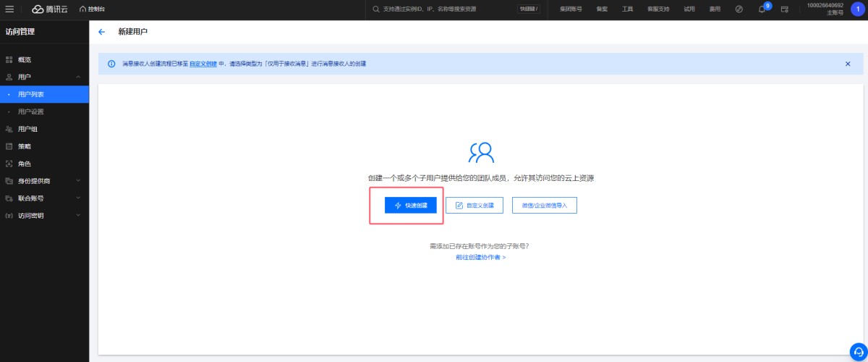Image resolution: width=868 pixels, height=362 pixels.
Task: Open the customer support headset floating icon
Action: (x=857, y=350)
